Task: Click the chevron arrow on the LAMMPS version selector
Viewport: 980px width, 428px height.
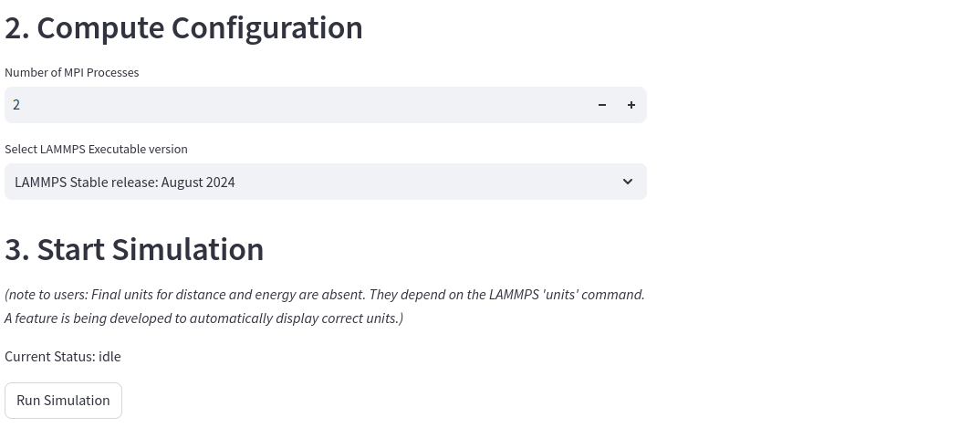Action: click(628, 182)
